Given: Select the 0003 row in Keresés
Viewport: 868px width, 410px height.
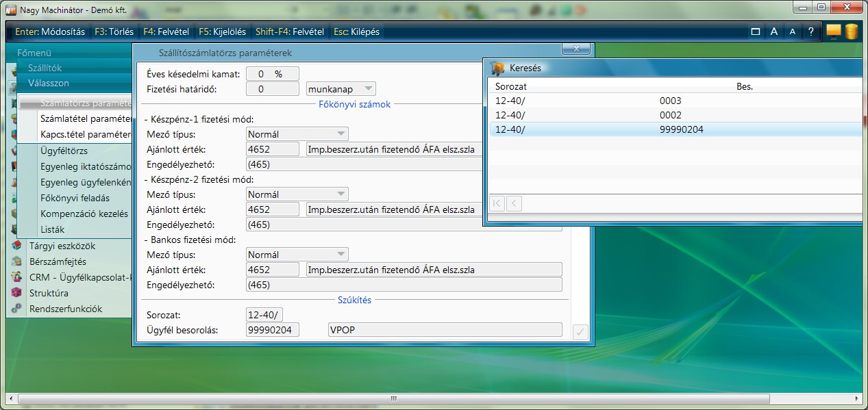Looking at the screenshot, I should [675, 101].
